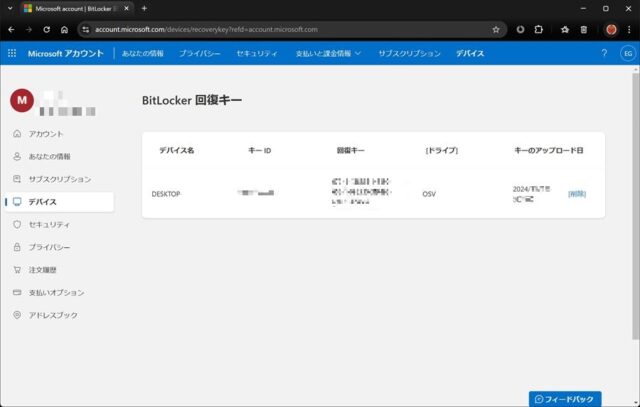This screenshot has height=407, width=640.
Task: Open あなたの情報 in the top navigation
Action: tap(143, 53)
